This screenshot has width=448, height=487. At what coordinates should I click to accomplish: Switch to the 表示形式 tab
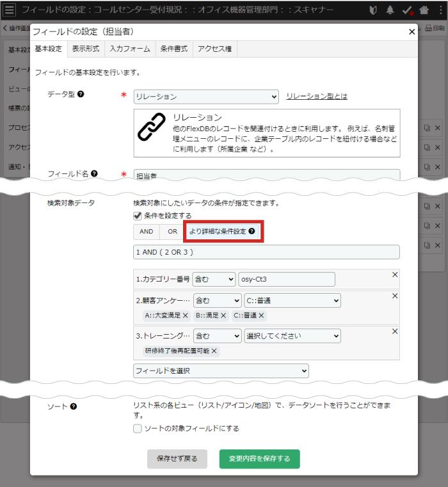point(85,49)
